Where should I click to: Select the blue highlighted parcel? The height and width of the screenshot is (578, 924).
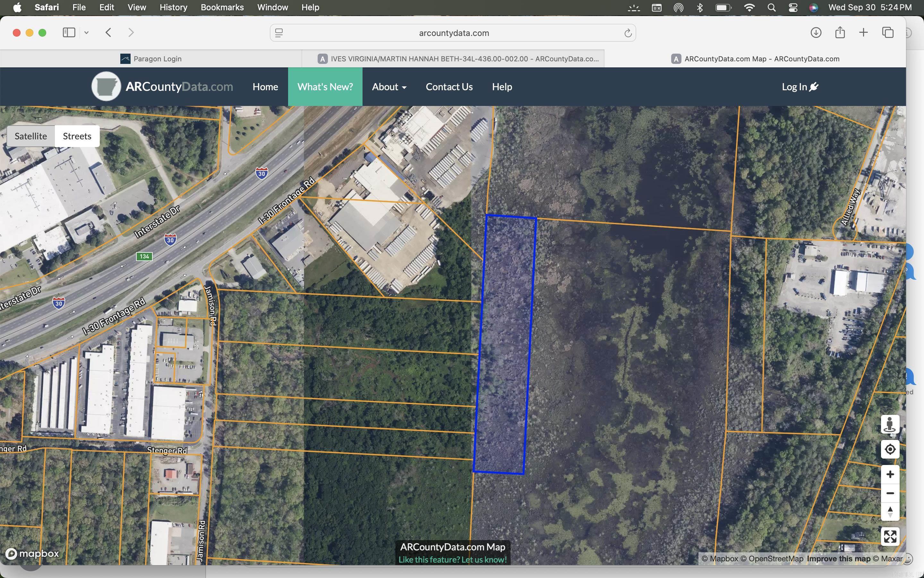[504, 344]
